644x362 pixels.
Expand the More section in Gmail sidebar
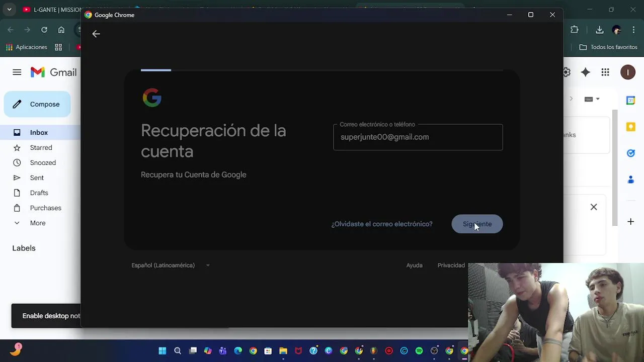point(38,223)
